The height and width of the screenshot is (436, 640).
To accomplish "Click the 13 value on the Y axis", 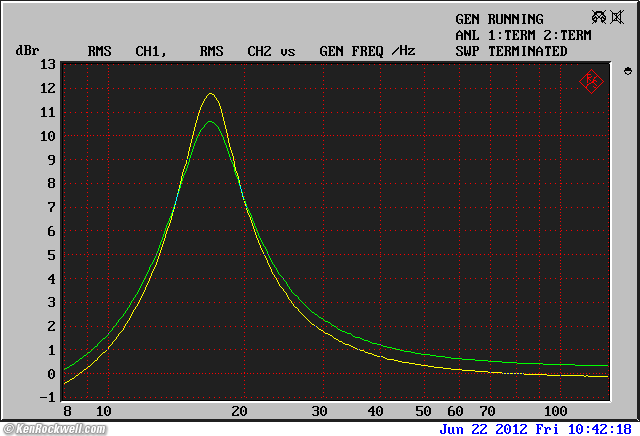I will [47, 64].
